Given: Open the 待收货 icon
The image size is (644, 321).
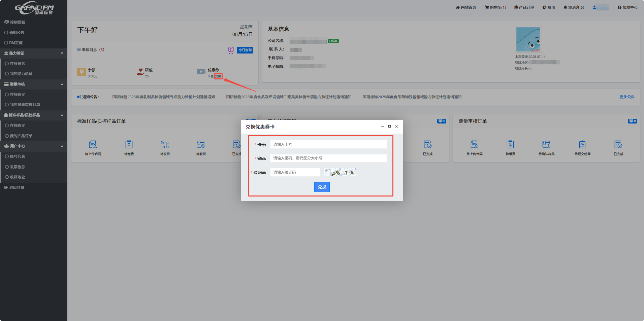Looking at the screenshot, I should [201, 145].
